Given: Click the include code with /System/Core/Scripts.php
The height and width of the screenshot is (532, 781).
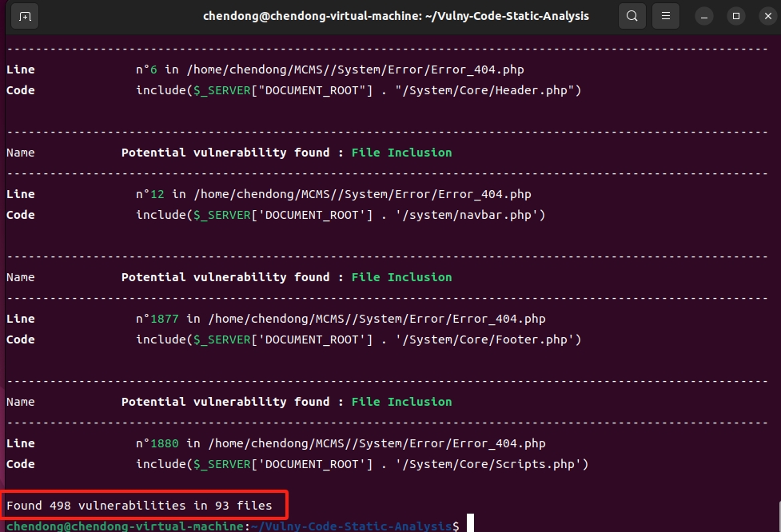Looking at the screenshot, I should (362, 464).
